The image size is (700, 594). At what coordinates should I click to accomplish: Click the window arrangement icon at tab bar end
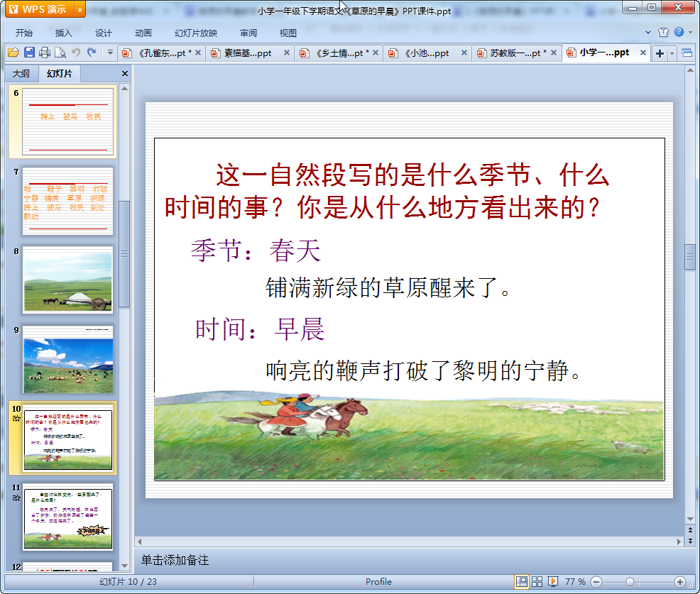point(687,53)
